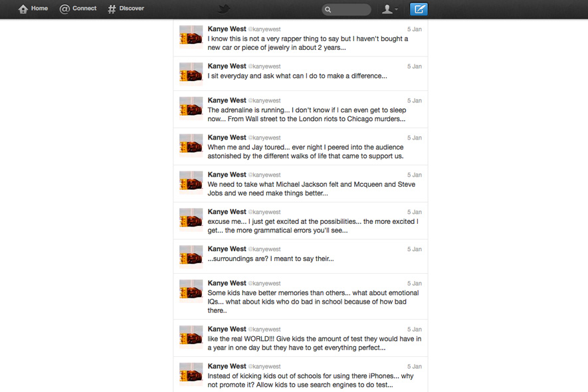Open Kanye West name on rapper tweet
This screenshot has width=588, height=392.
[227, 29]
